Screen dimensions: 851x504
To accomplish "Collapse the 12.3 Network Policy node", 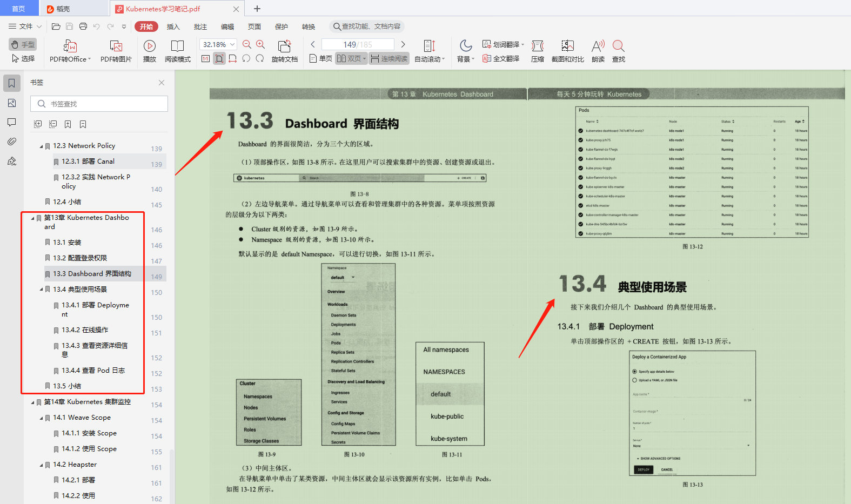I will pyautogui.click(x=41, y=146).
